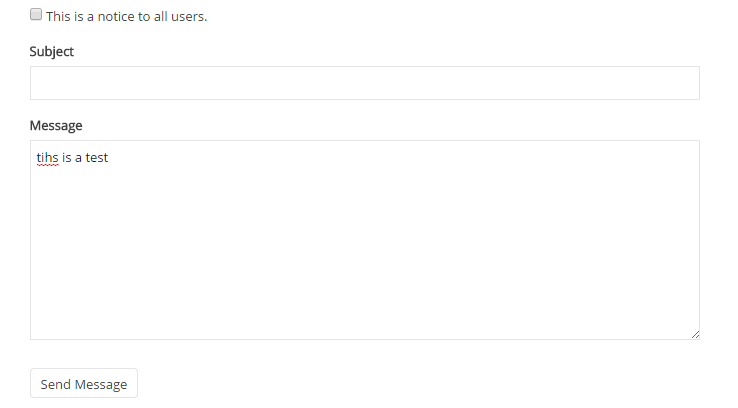Image resolution: width=738 pixels, height=408 pixels.
Task: Click the 'This is a notice to all users.' label
Action: pyautogui.click(x=126, y=16)
